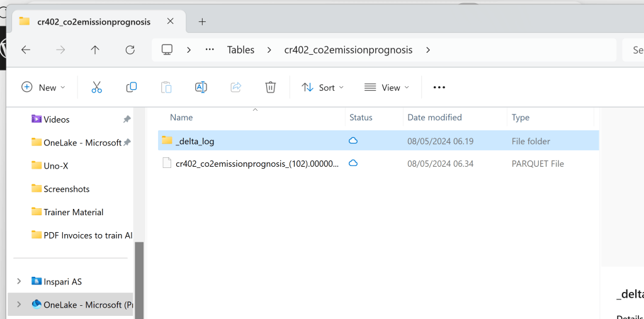Click the Rename icon in toolbar

pyautogui.click(x=201, y=87)
